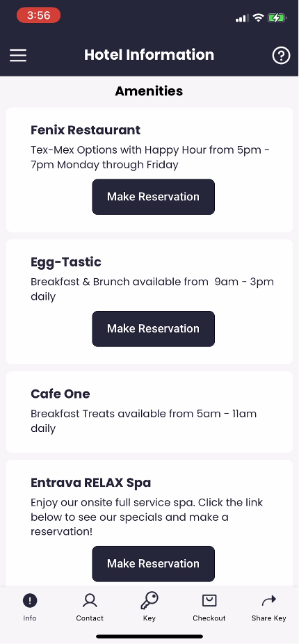Open the Contact person icon

(90, 601)
